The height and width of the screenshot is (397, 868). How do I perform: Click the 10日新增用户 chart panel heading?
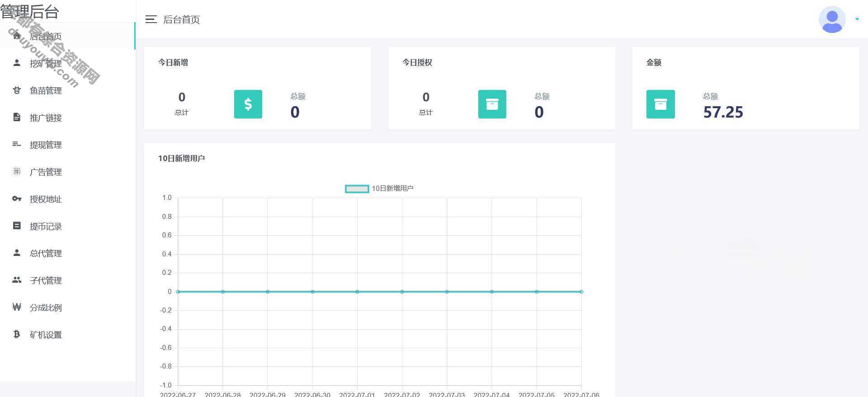(x=181, y=158)
